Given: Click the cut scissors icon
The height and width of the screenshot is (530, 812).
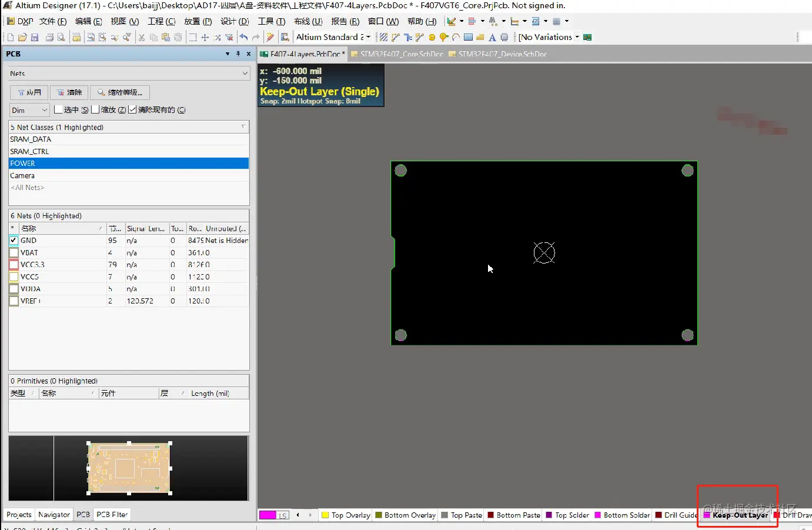Looking at the screenshot, I should coord(141,37).
